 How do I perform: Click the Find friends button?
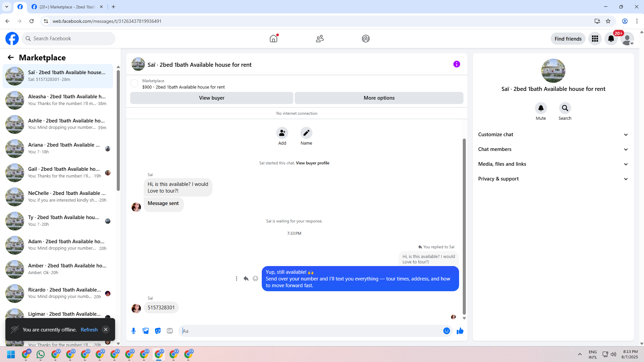point(568,39)
